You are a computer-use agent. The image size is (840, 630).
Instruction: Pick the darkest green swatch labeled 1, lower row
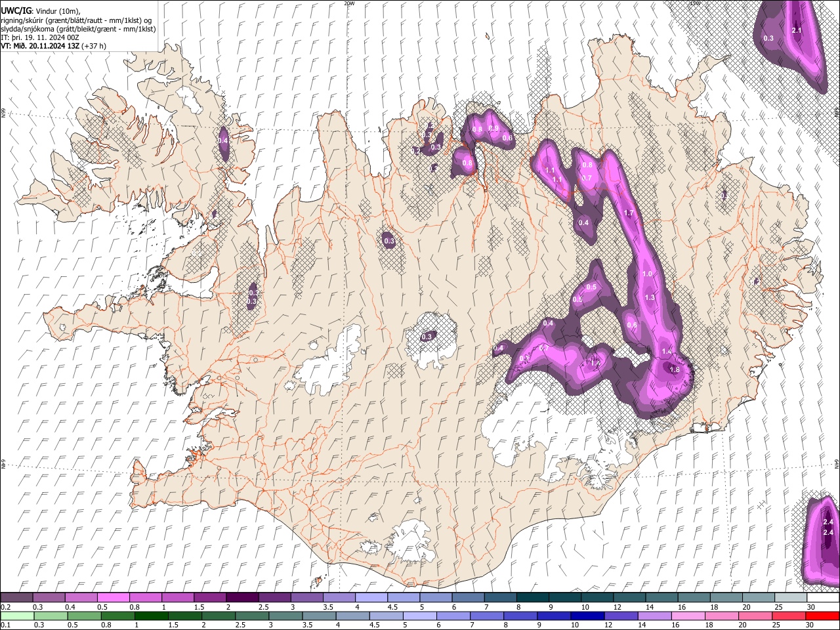pos(151,616)
